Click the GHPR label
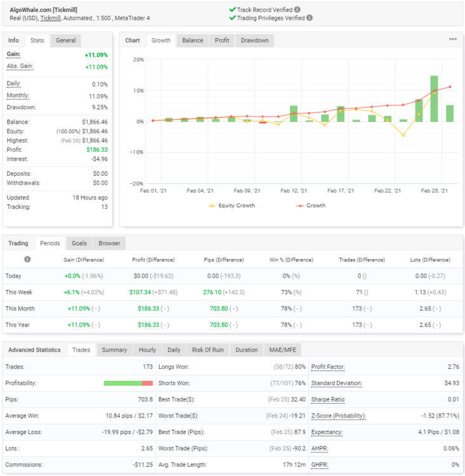The height and width of the screenshot is (476, 465). click(320, 465)
